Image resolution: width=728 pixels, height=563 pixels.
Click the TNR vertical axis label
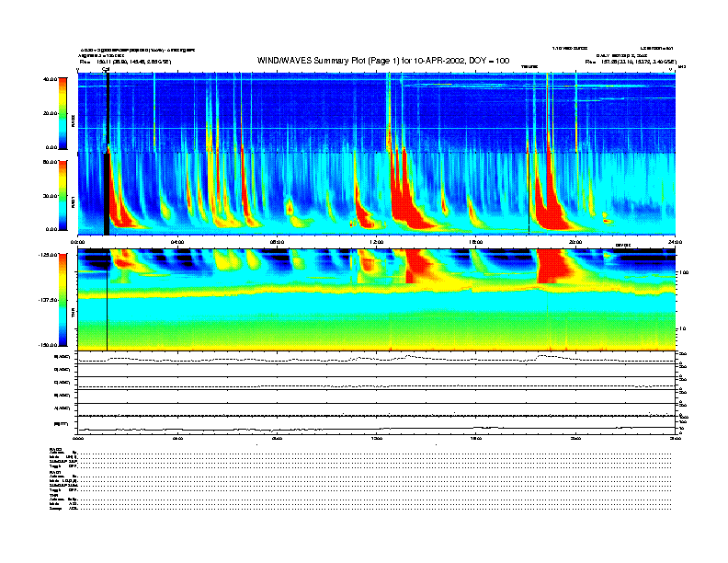click(x=73, y=315)
